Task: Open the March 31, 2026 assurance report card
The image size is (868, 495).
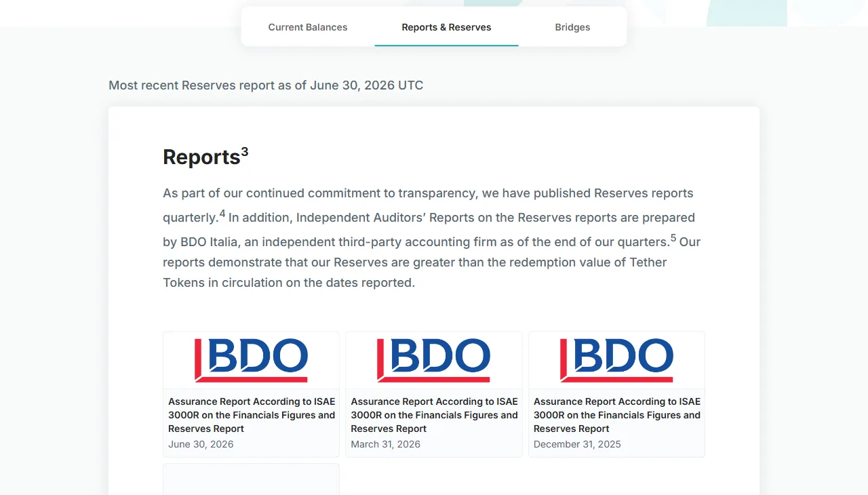Action: (x=434, y=394)
